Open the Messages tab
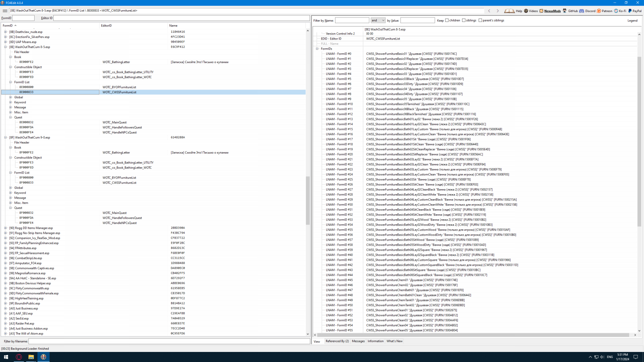Image resolution: width=644 pixels, height=362 pixels. [x=358, y=341]
